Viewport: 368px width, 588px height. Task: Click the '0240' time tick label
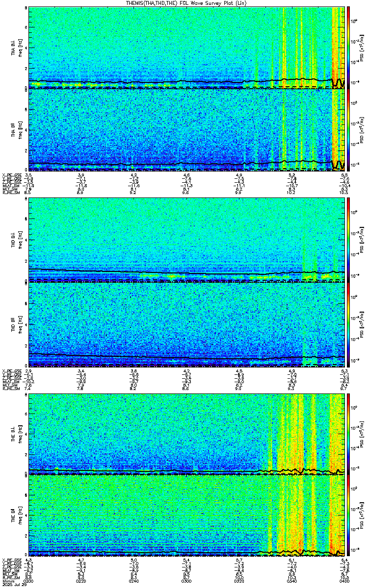coord(134,581)
